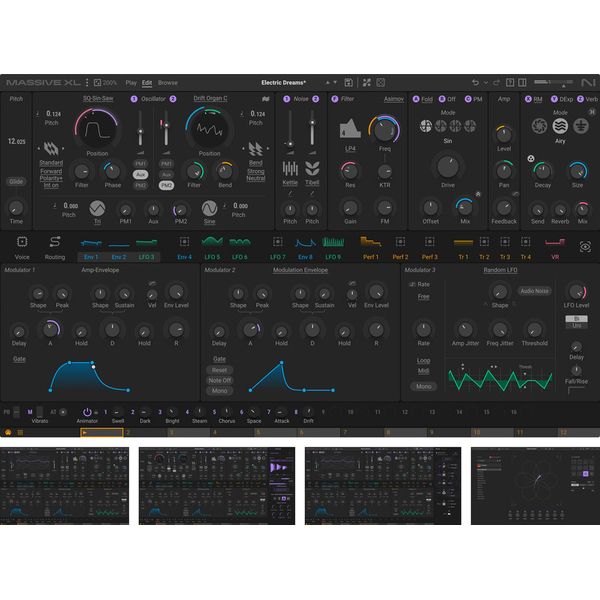This screenshot has height=600, width=600.
Task: Click the Reset button in Modulator 2
Action: 220,370
